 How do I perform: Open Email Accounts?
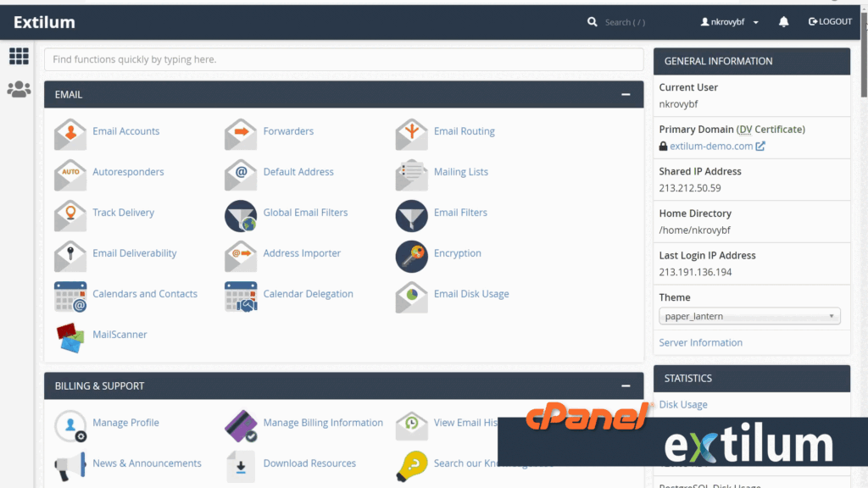pyautogui.click(x=125, y=131)
